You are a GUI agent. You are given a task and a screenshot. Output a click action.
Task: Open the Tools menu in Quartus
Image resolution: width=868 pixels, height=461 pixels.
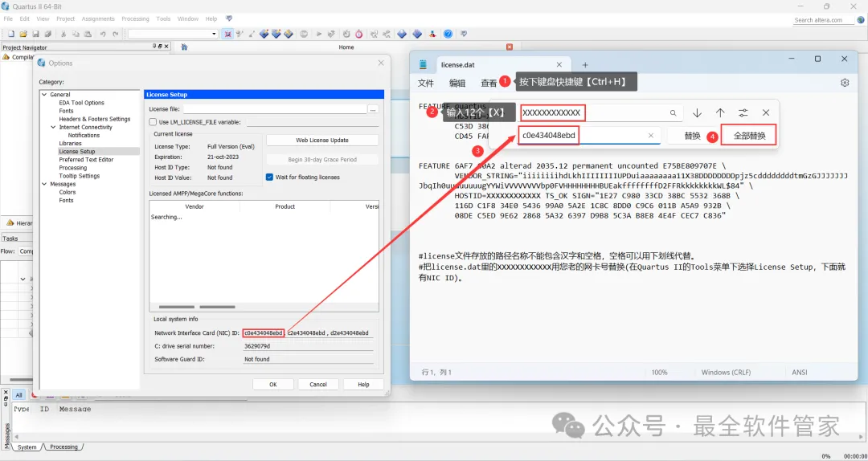163,18
